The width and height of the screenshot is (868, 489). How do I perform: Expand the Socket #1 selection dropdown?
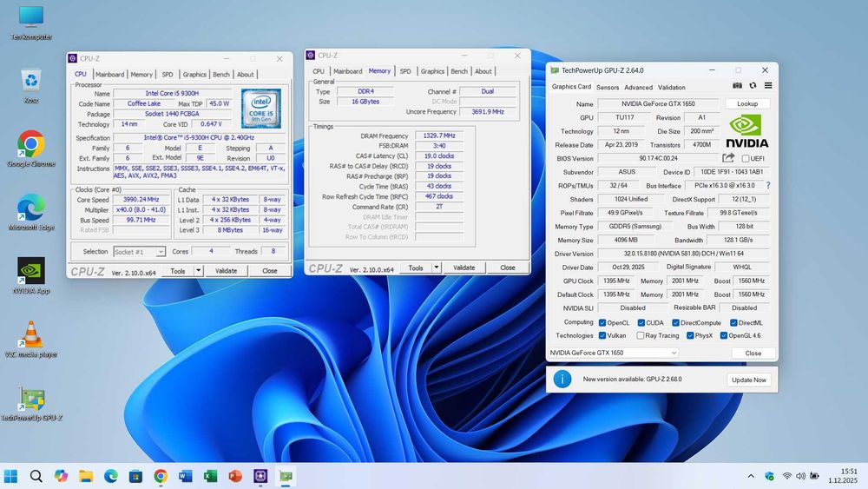140,252
